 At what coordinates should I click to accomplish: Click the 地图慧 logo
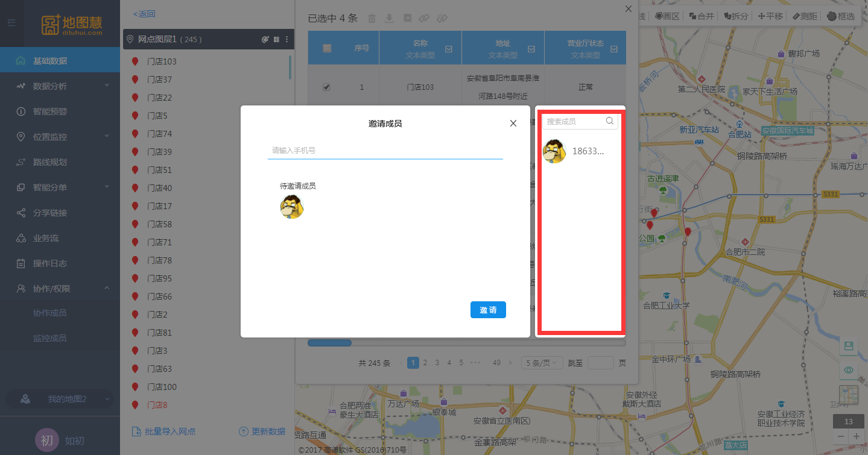point(72,24)
